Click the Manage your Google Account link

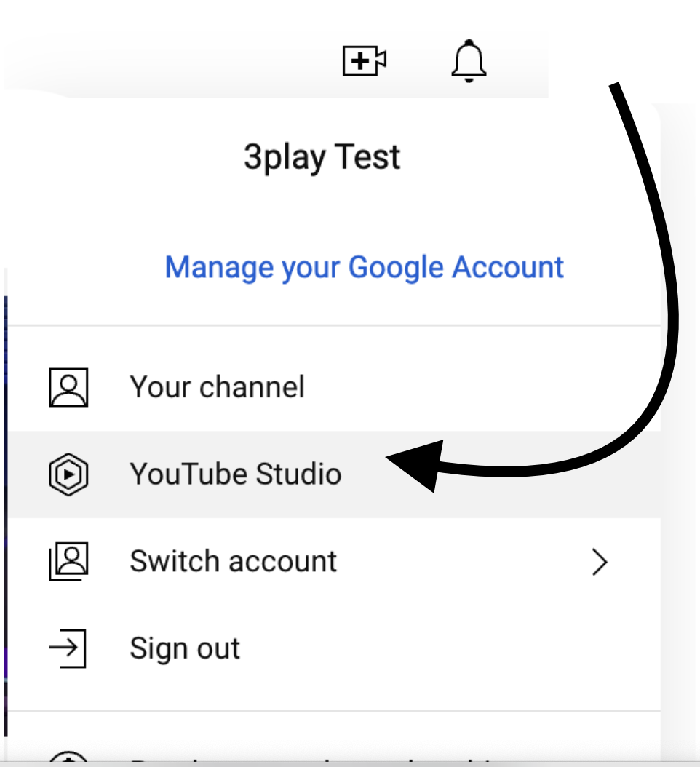(365, 268)
